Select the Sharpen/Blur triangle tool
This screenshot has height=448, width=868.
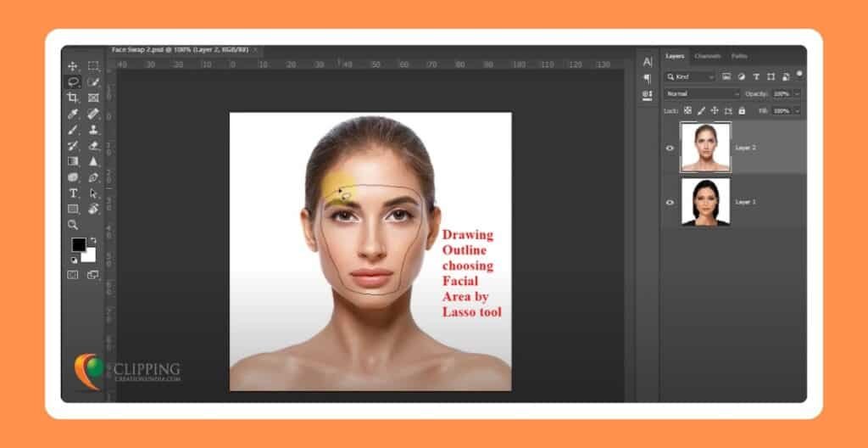coord(93,161)
